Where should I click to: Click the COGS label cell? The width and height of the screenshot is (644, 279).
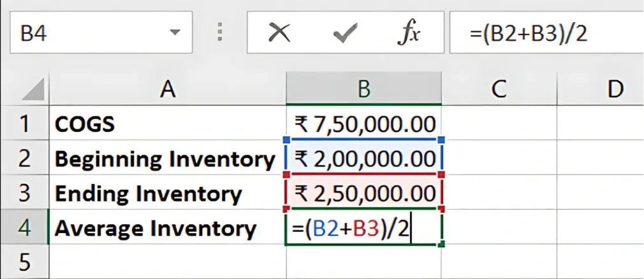pos(167,124)
